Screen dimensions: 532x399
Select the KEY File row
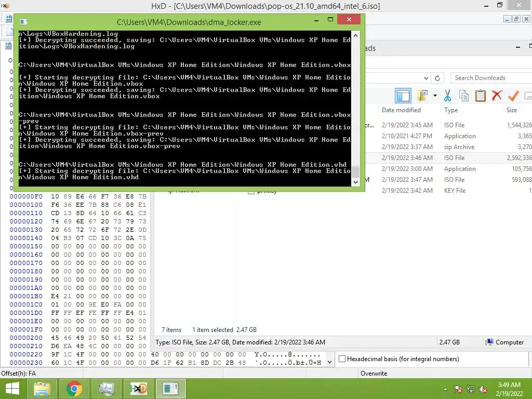[x=448, y=190]
